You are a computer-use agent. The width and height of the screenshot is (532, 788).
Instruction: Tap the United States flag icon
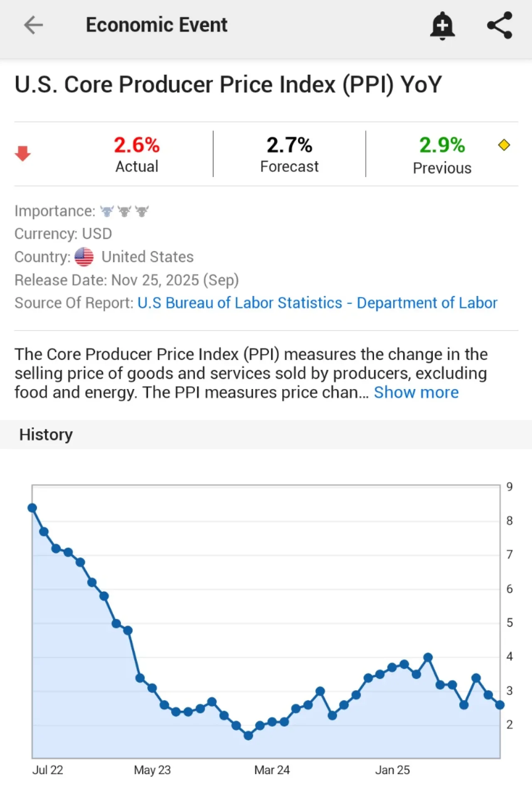coord(84,257)
